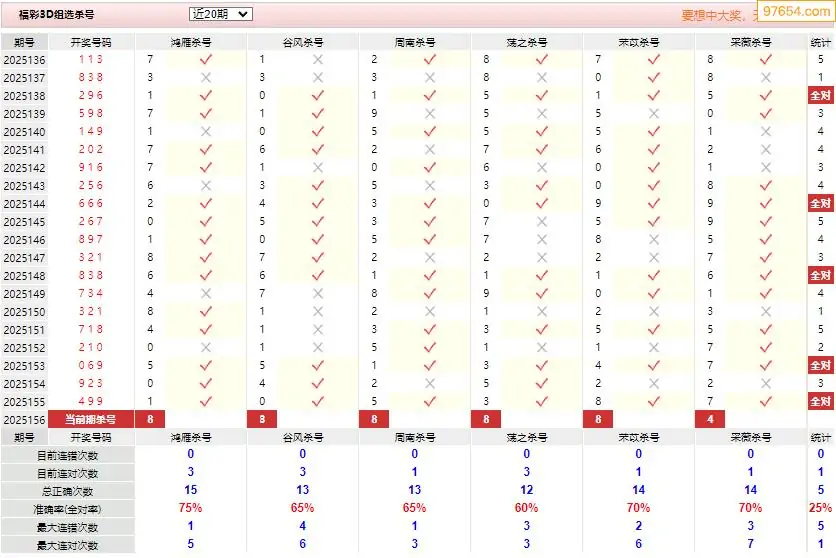The image size is (836, 558).
Task: Click 全对 badge in row 2025155
Action: click(821, 402)
